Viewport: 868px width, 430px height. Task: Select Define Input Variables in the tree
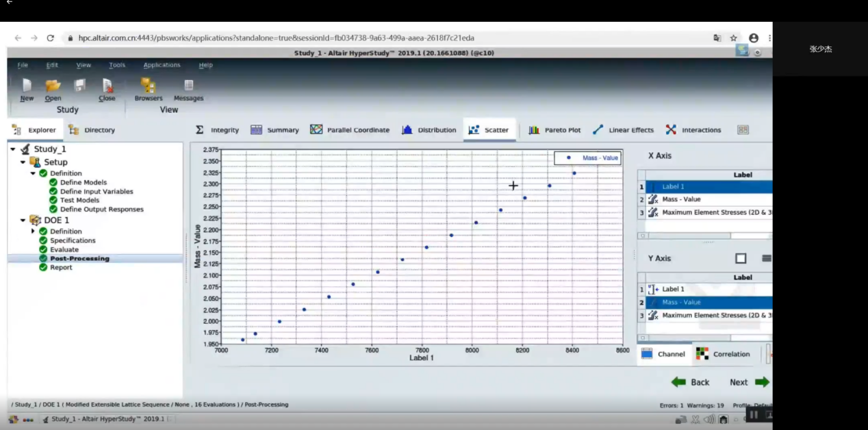point(97,192)
